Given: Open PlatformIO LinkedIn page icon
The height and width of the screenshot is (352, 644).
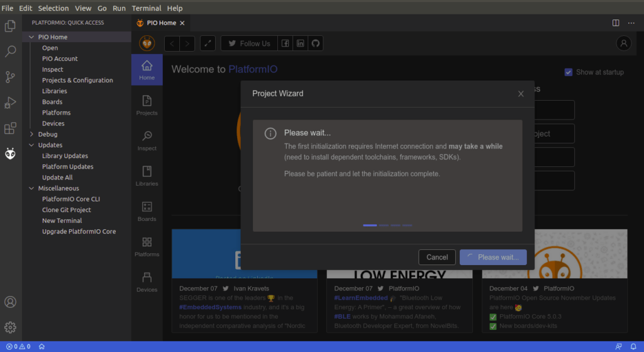Looking at the screenshot, I should 300,43.
